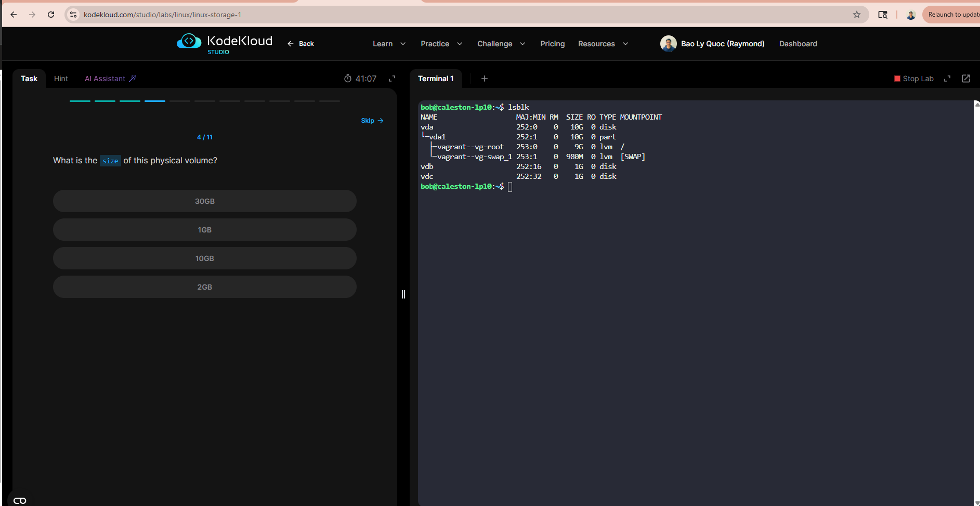Choose the 1GB answer option
980x506 pixels.
[204, 230]
